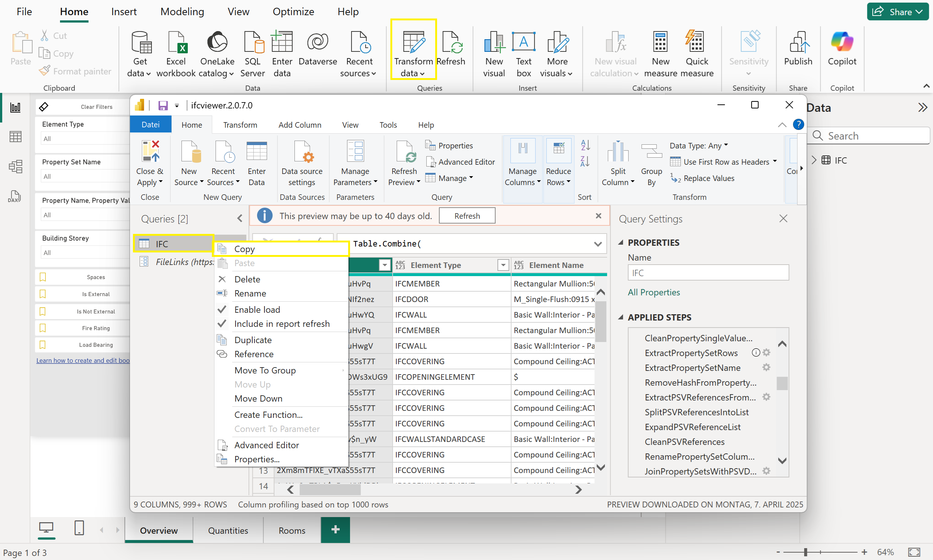Collapse the Data pane with double chevron
Image resolution: width=933 pixels, height=560 pixels.
(922, 108)
